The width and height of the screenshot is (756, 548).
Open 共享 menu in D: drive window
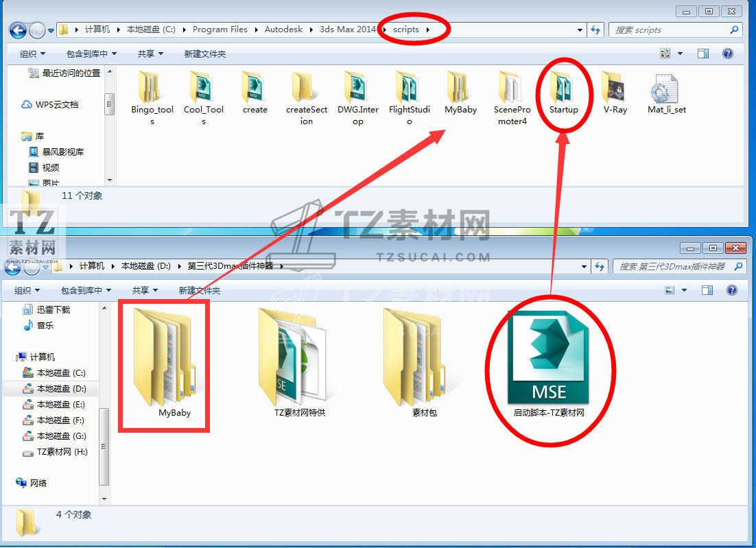point(145,291)
